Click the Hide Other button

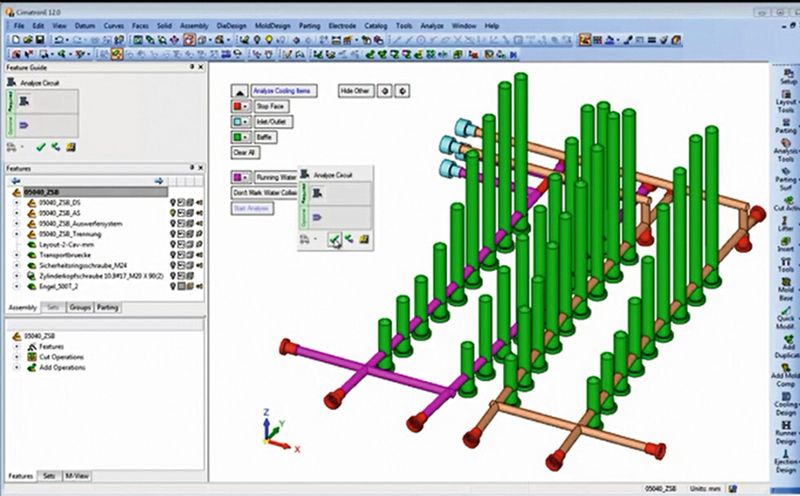[355, 91]
